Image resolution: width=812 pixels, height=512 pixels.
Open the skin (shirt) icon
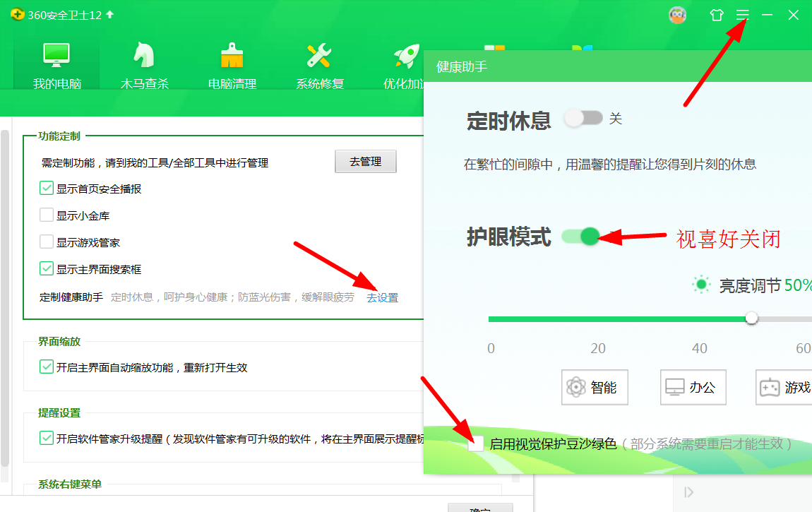pyautogui.click(x=717, y=15)
